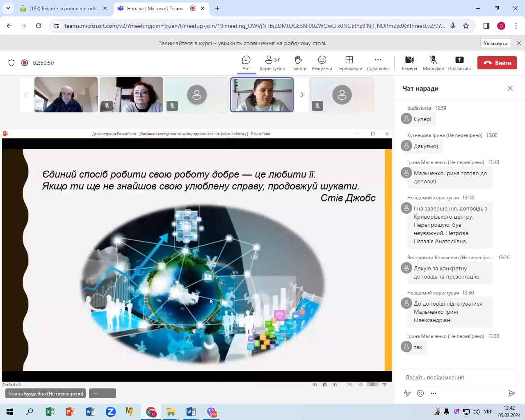Open the Chat panel icon
Screen dimensions: 525x420
tap(246, 63)
